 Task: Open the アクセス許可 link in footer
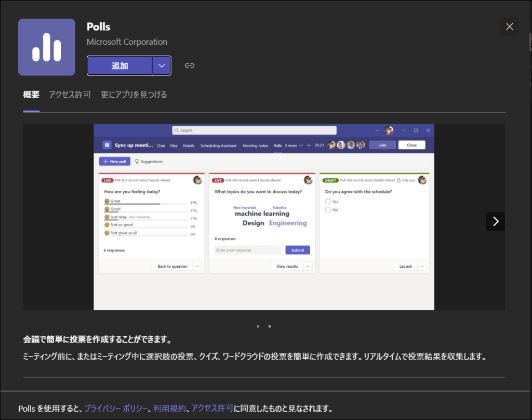[x=212, y=408]
